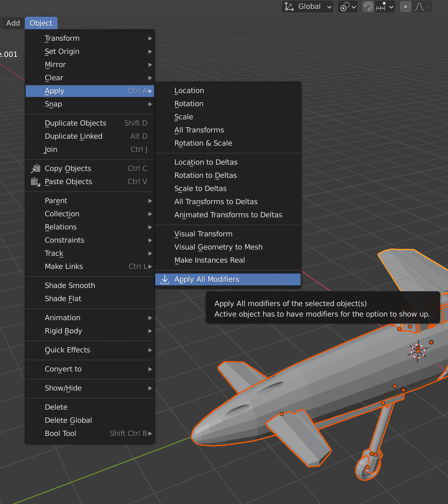Open the Make Links submenu

pos(90,267)
